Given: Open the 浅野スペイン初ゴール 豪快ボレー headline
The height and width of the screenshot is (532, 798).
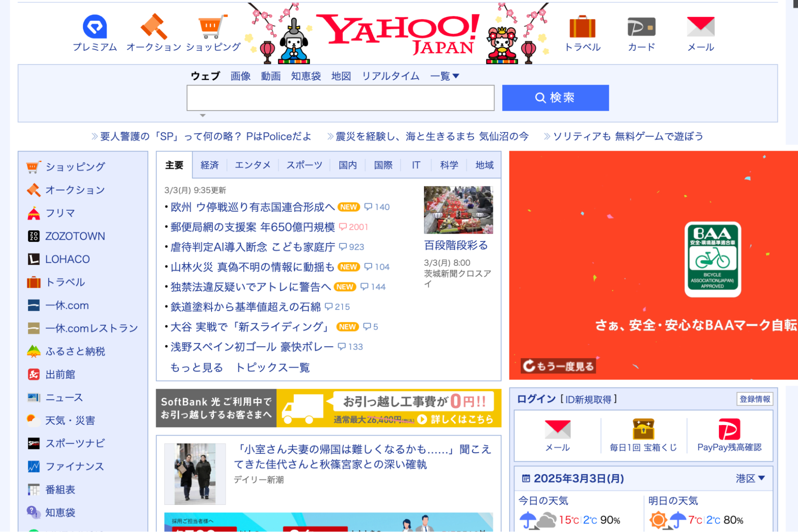Looking at the screenshot, I should pos(252,347).
